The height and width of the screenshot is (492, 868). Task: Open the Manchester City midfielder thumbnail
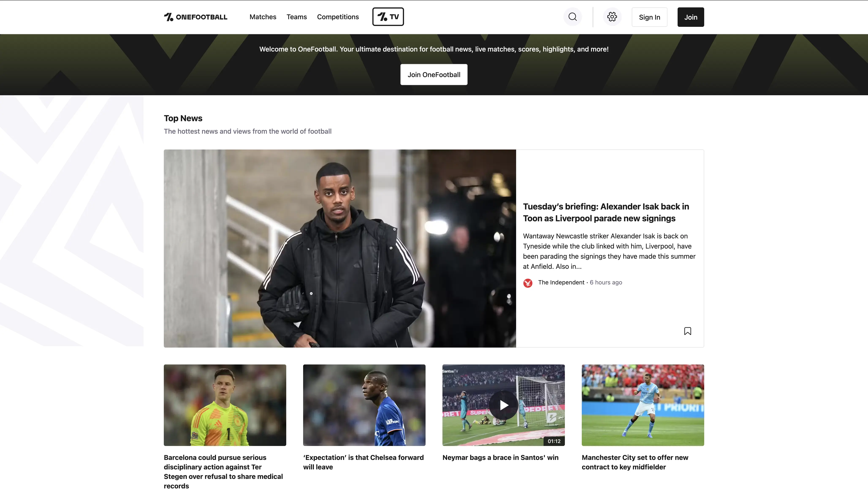pos(643,405)
